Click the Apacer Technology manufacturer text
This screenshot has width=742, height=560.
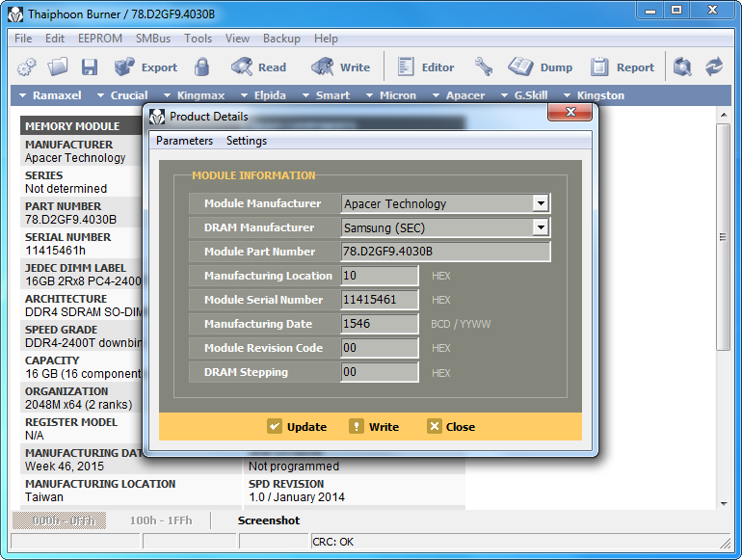coord(75,158)
